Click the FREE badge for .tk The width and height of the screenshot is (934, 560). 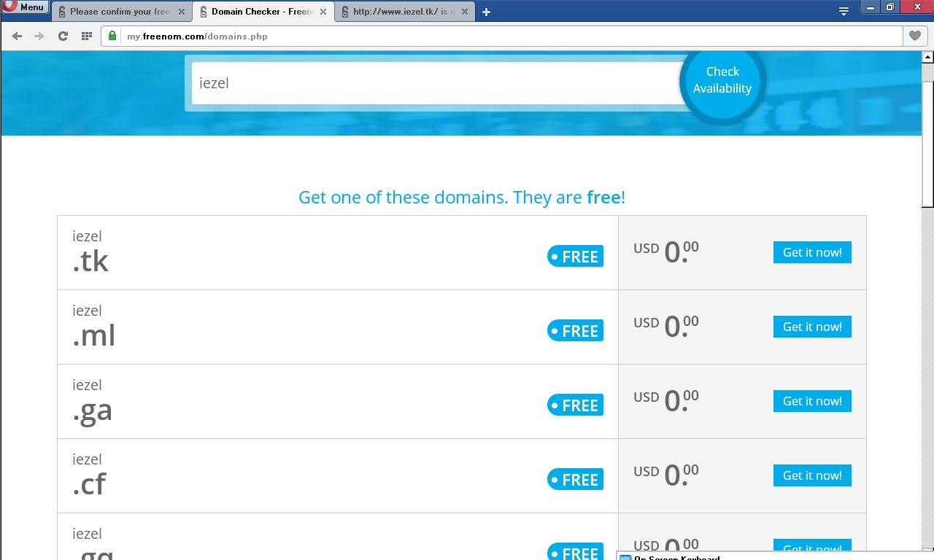coord(575,257)
